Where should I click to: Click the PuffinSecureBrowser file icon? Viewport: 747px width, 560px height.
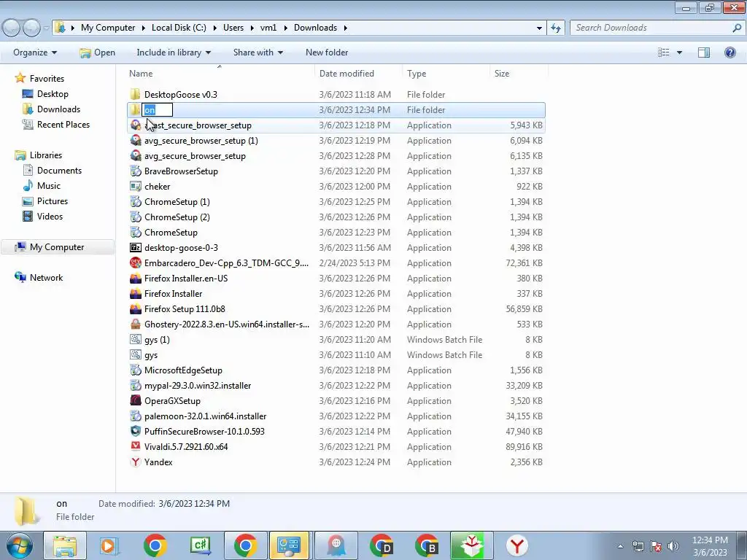click(135, 432)
